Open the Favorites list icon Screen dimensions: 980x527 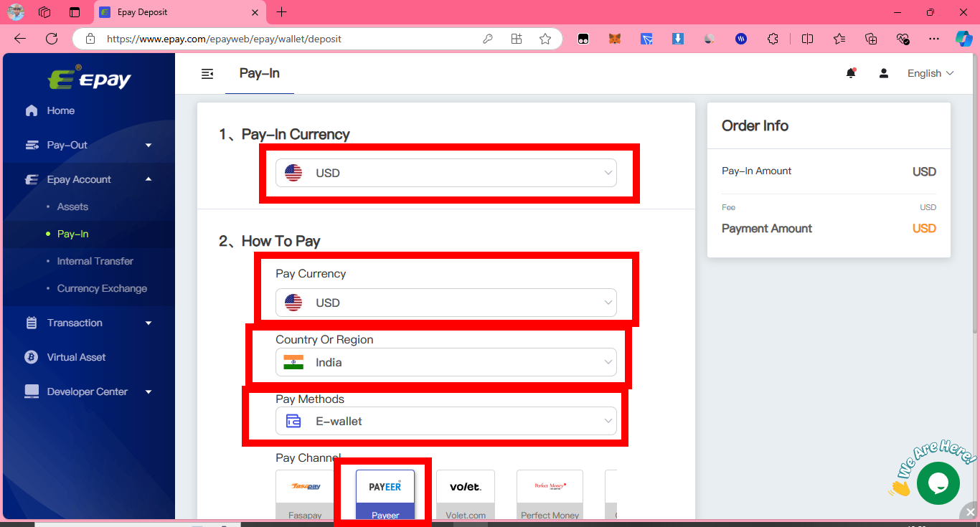click(x=839, y=39)
